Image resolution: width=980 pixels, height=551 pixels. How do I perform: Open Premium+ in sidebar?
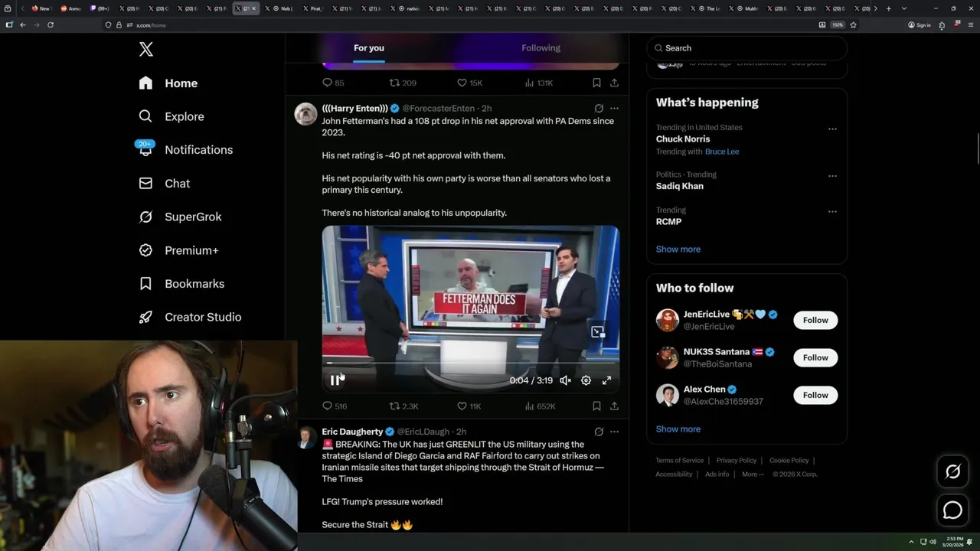click(178, 250)
